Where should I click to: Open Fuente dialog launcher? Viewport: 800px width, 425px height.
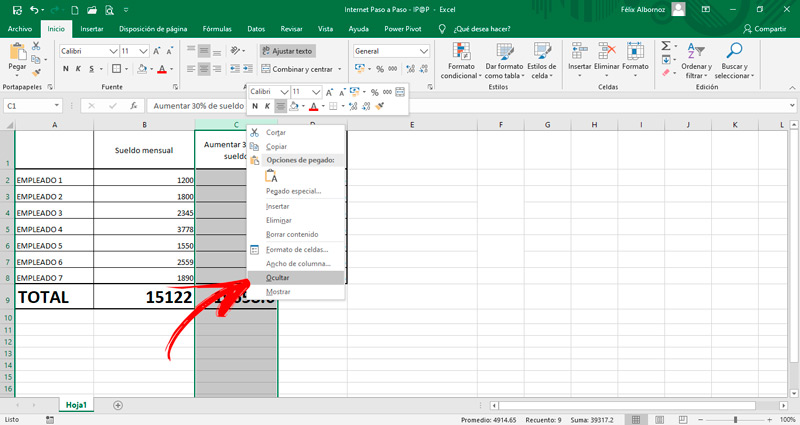pos(176,87)
